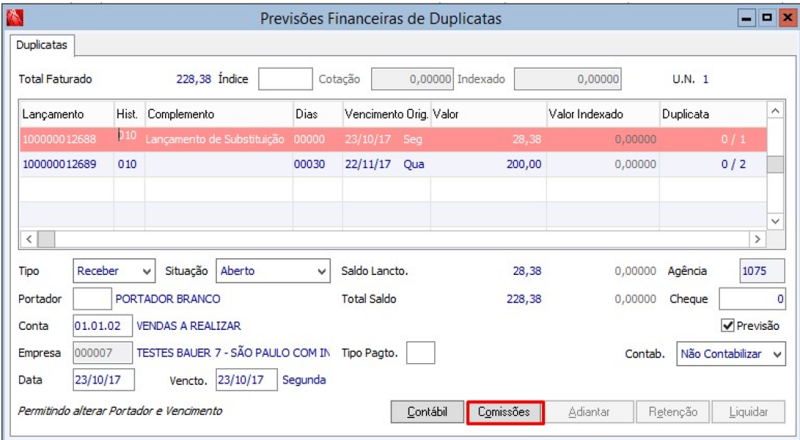Screen dimensions: 800x440
Task: Toggle the Previsão checkbox
Action: [x=728, y=326]
